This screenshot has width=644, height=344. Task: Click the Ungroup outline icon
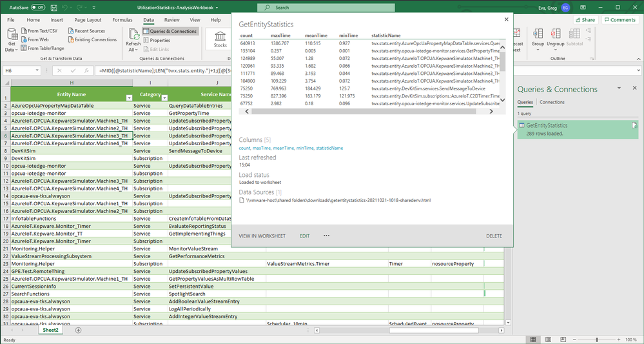555,34
